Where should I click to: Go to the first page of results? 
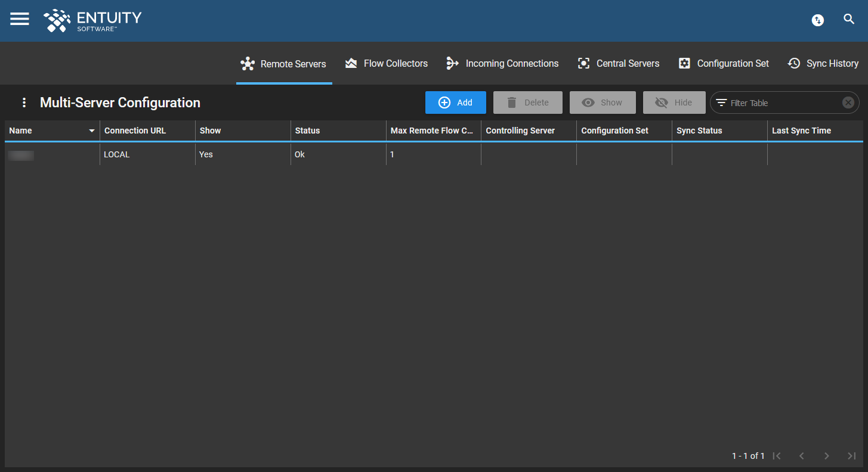[x=777, y=456]
